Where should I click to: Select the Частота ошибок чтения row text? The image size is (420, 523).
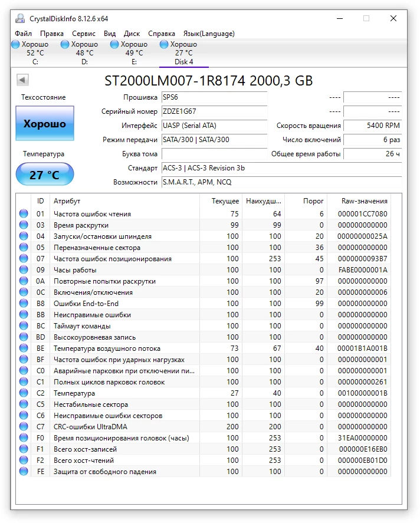[x=92, y=214]
